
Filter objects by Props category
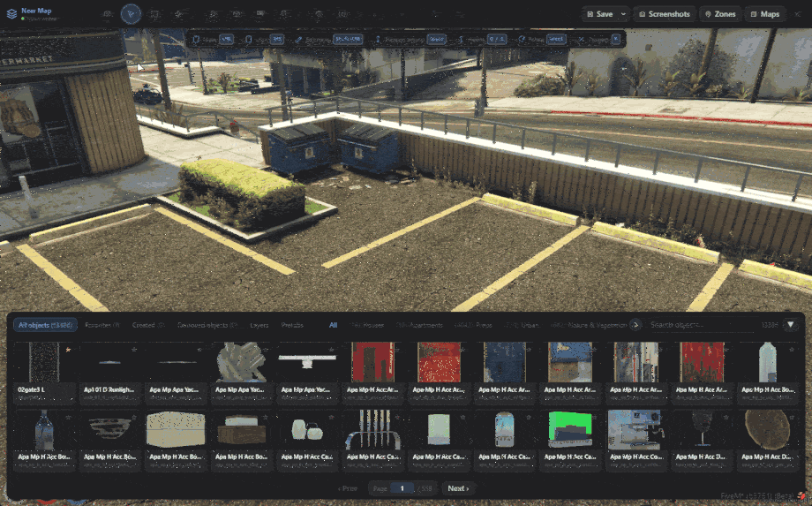pyautogui.click(x=473, y=325)
